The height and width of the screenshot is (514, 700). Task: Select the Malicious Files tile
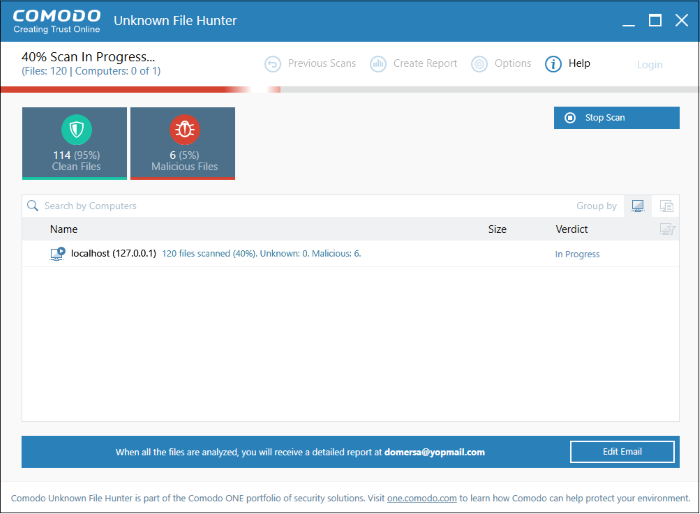pos(183,143)
